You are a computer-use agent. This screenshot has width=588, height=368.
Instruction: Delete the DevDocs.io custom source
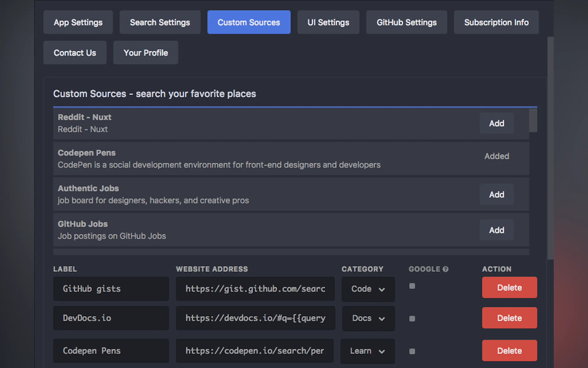pos(509,318)
